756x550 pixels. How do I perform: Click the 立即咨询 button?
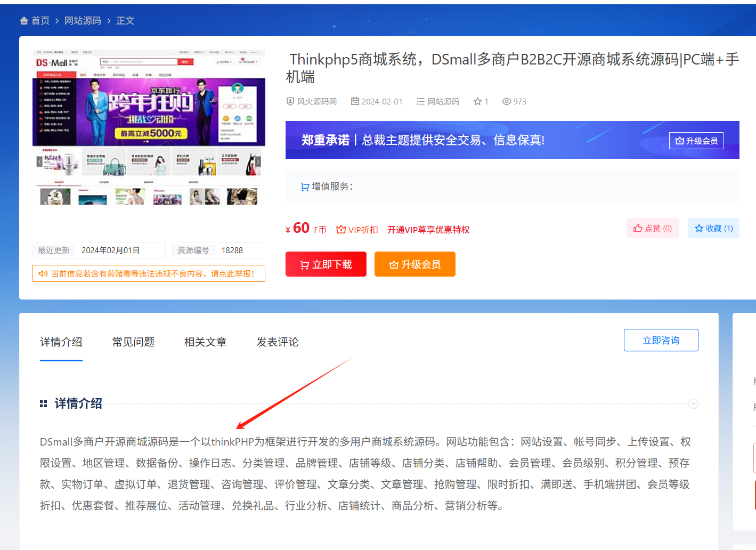pyautogui.click(x=661, y=340)
